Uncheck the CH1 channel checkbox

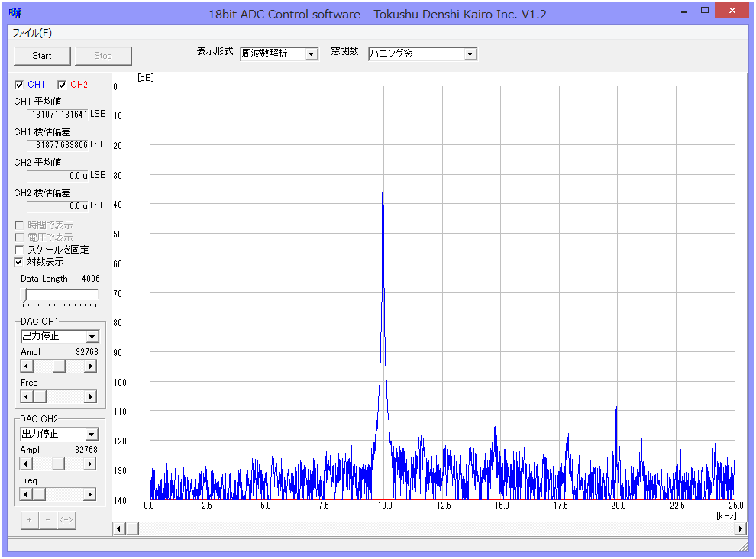19,85
